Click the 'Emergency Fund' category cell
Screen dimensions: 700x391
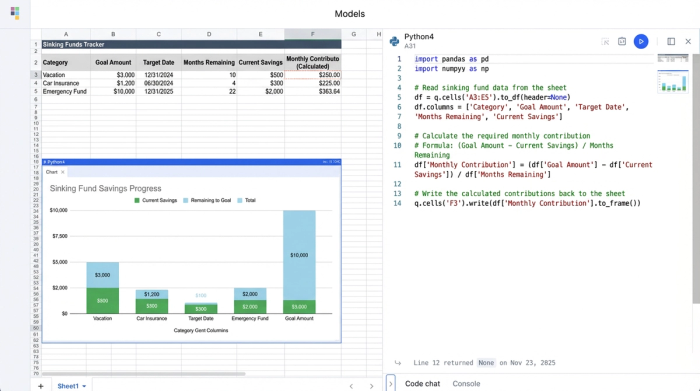66,92
